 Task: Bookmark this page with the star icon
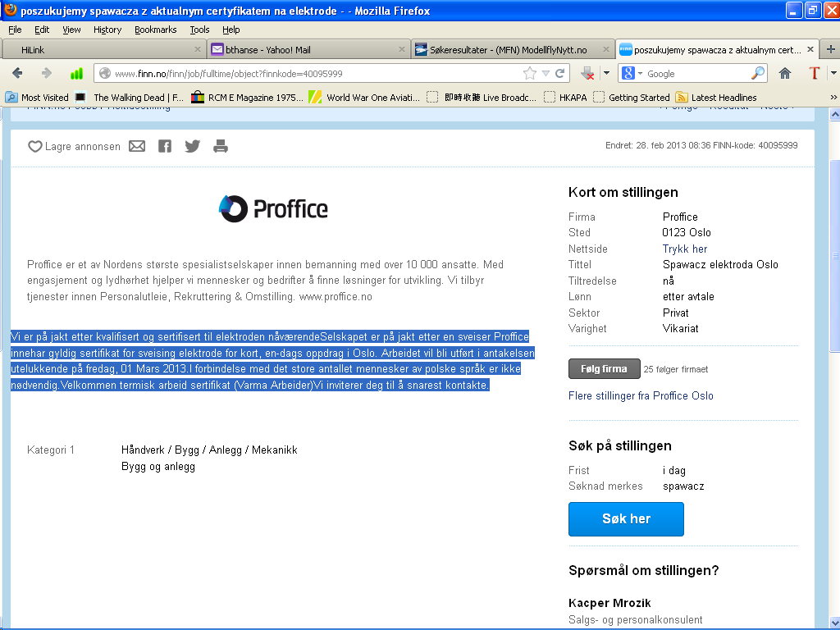pos(530,73)
